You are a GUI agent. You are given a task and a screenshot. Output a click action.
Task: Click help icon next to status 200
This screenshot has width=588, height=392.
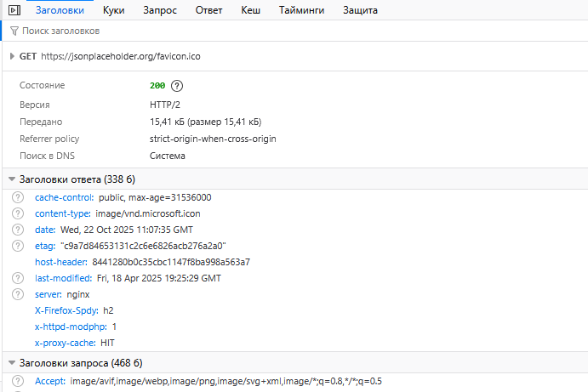click(x=177, y=86)
